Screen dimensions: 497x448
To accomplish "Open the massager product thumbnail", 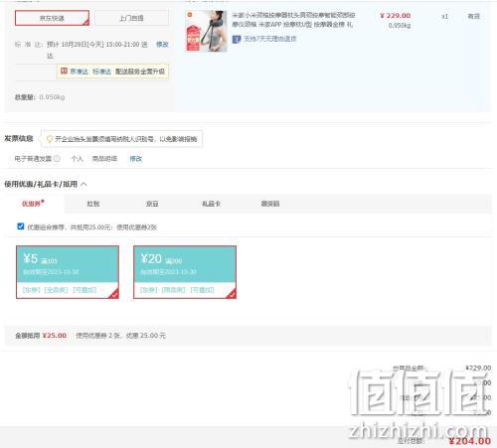I will coord(207,31).
